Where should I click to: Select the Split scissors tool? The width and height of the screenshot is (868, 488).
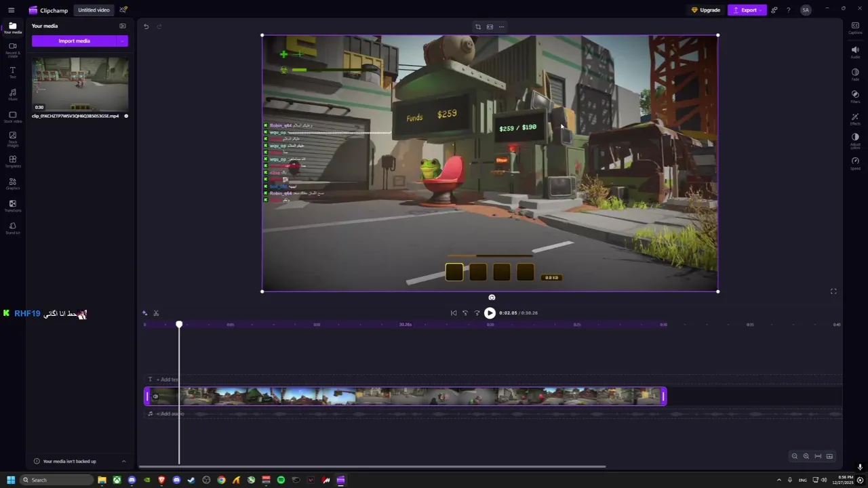(156, 312)
